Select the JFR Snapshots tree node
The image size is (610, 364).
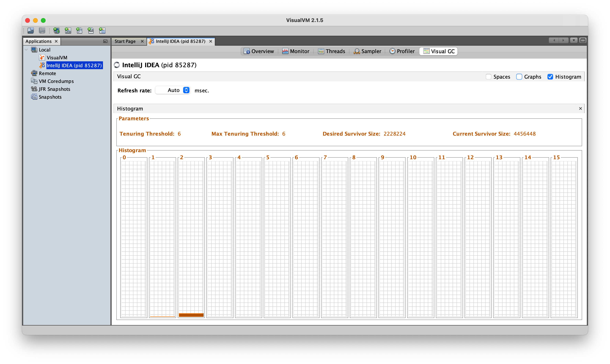[54, 89]
